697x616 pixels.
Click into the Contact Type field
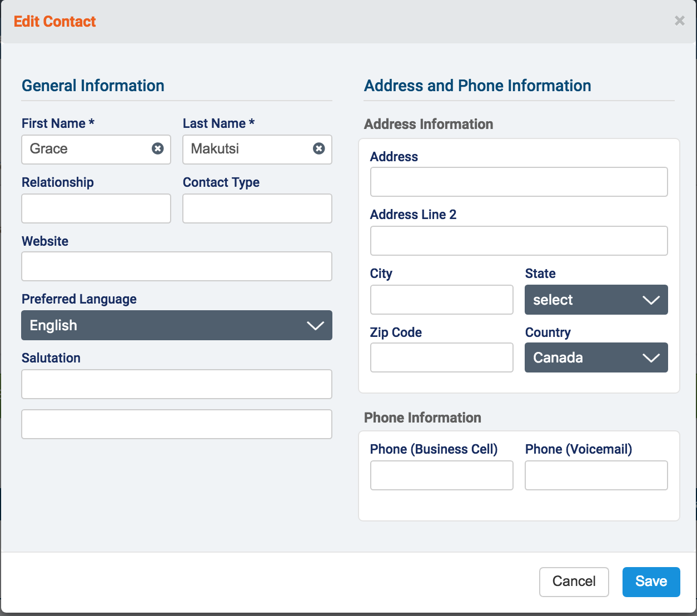coord(257,208)
